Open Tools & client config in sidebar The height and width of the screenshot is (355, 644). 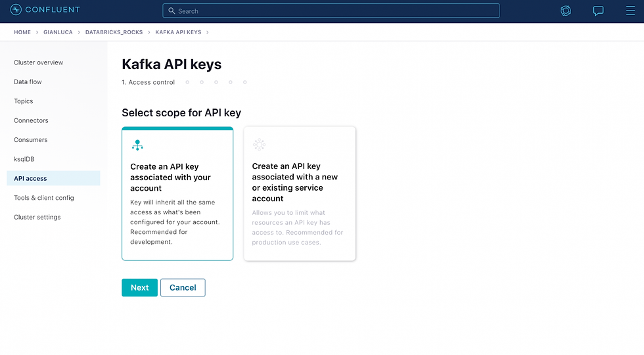coord(44,198)
